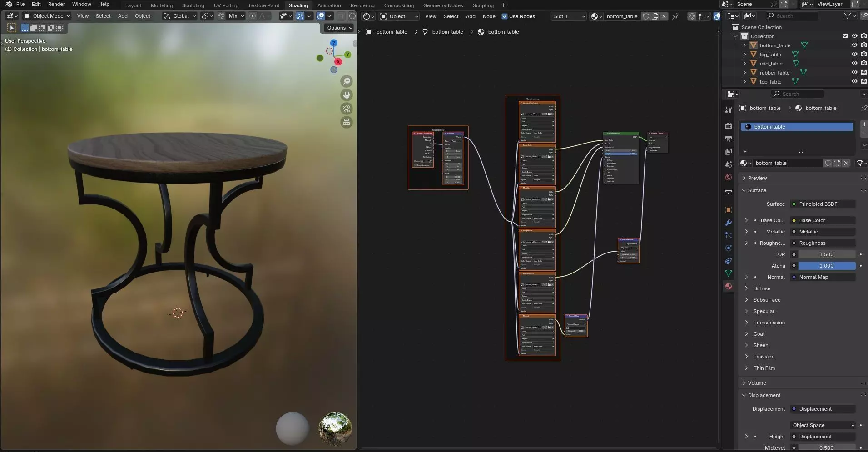Switch to the Layout workspace tab
The width and height of the screenshot is (868, 452).
(133, 5)
